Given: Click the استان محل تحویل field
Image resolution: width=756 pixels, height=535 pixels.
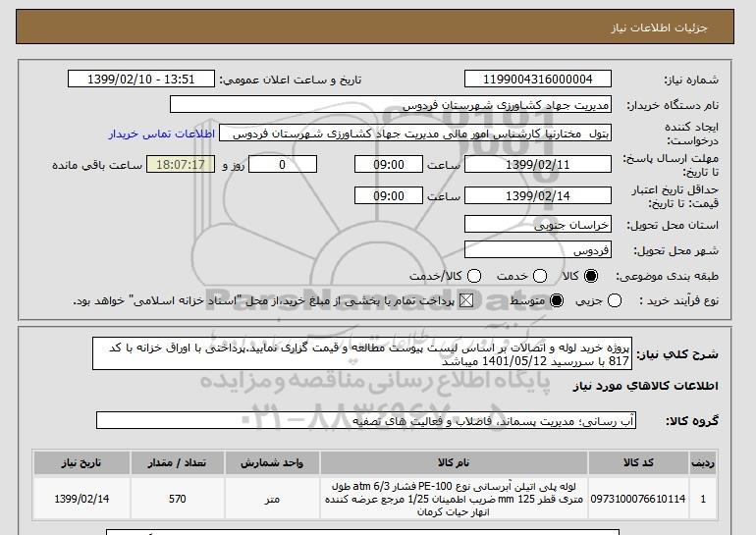Looking at the screenshot, I should coord(538,225).
